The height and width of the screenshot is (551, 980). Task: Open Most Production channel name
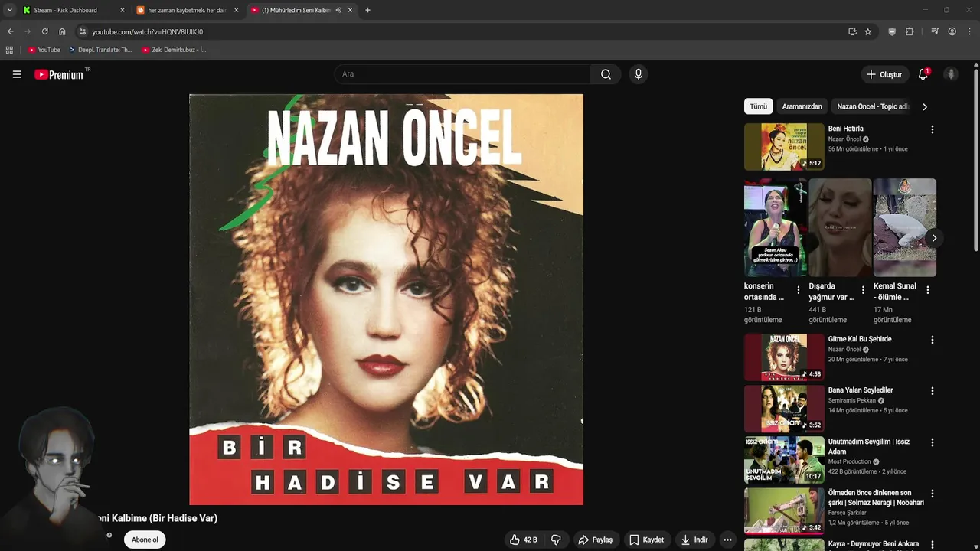pos(850,461)
